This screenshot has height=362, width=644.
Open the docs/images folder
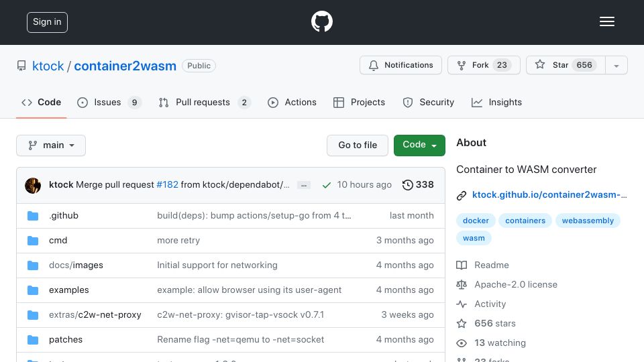tap(76, 265)
